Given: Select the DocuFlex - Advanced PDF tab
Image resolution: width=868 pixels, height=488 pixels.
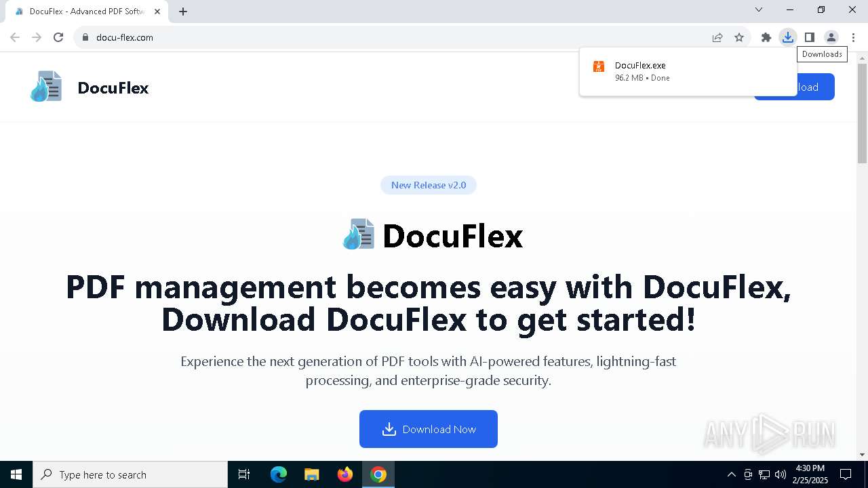Looking at the screenshot, I should pyautogui.click(x=86, y=12).
